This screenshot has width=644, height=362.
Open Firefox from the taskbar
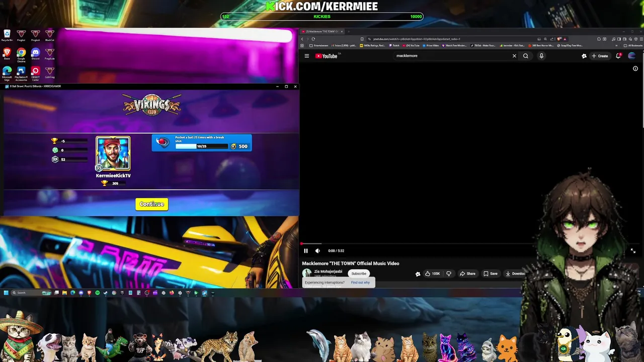coord(172,293)
